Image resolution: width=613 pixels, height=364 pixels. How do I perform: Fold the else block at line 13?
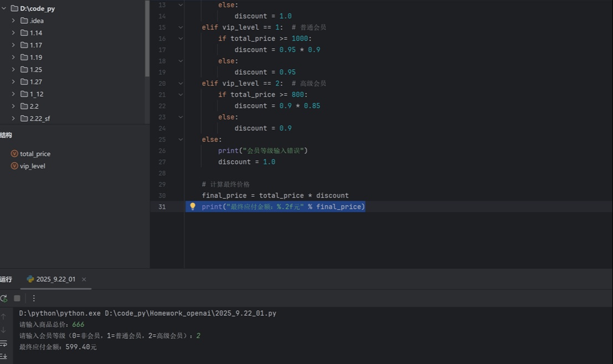pos(181,4)
